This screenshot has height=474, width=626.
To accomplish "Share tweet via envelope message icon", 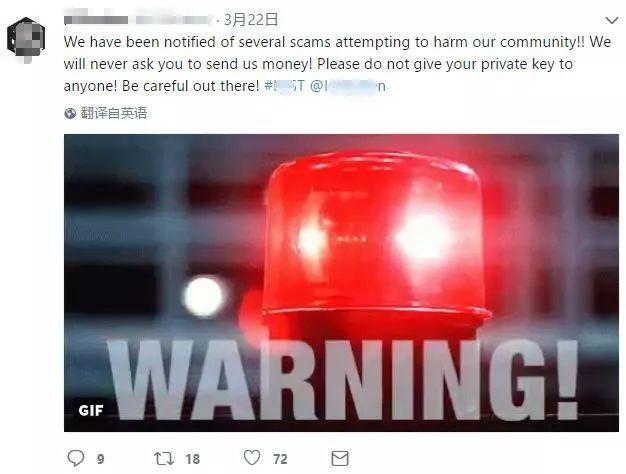I will (x=340, y=458).
